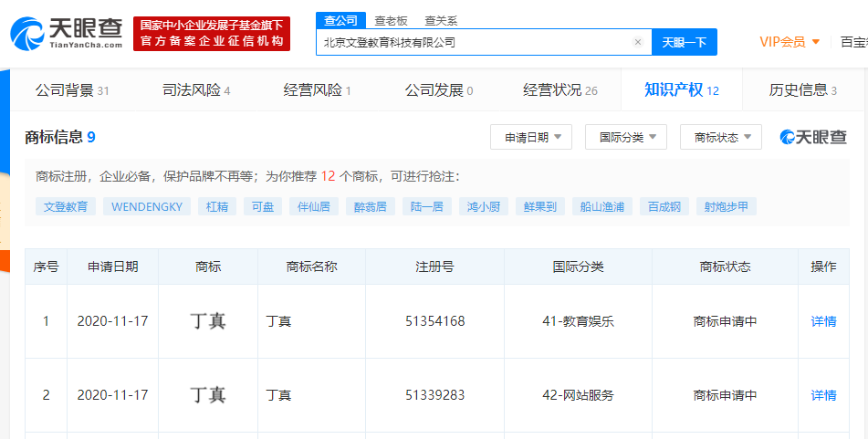Click the recommended trademark 船山渔浦
The height and width of the screenshot is (439, 868).
pyautogui.click(x=602, y=206)
